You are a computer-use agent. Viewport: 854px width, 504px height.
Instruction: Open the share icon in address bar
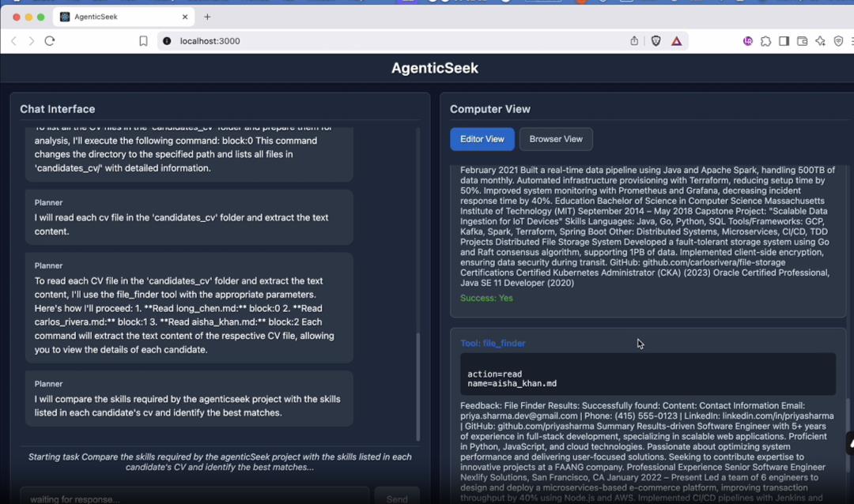634,41
